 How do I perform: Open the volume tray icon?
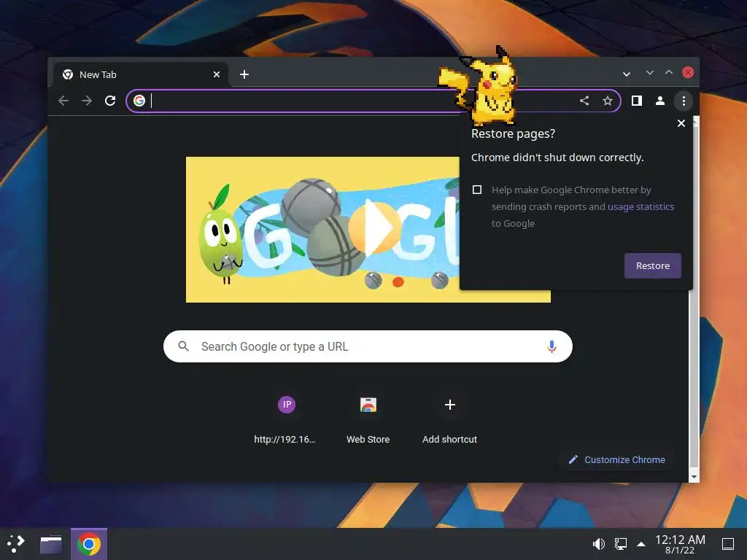pos(598,544)
